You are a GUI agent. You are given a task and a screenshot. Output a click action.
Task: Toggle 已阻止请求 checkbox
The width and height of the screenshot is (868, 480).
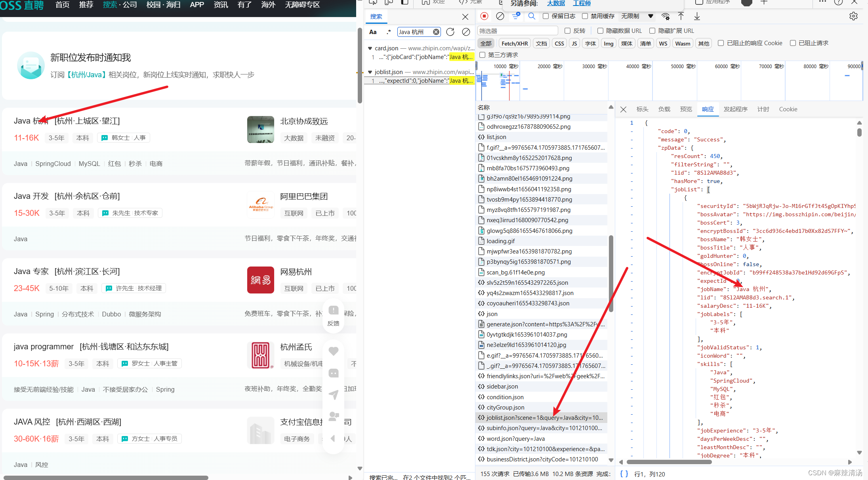click(x=793, y=43)
